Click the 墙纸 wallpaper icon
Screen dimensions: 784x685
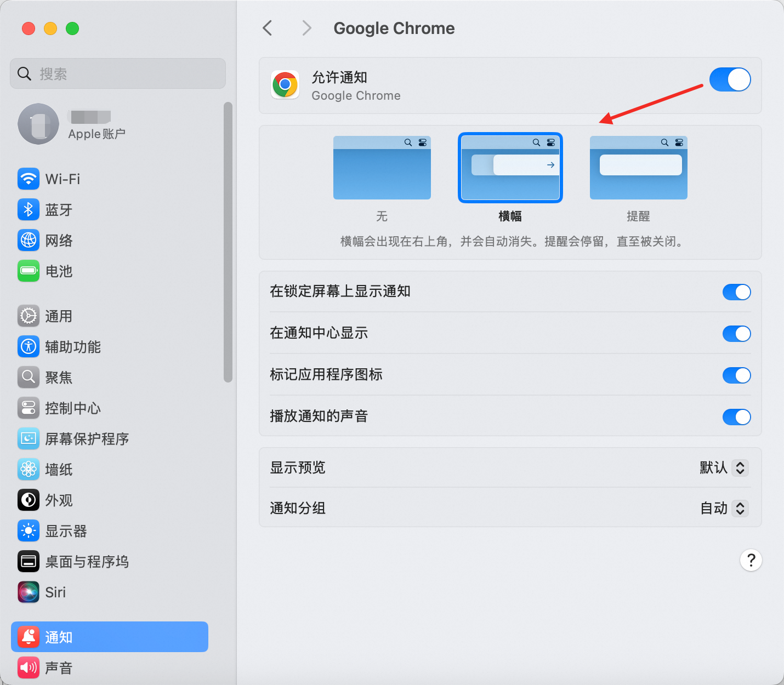[29, 470]
